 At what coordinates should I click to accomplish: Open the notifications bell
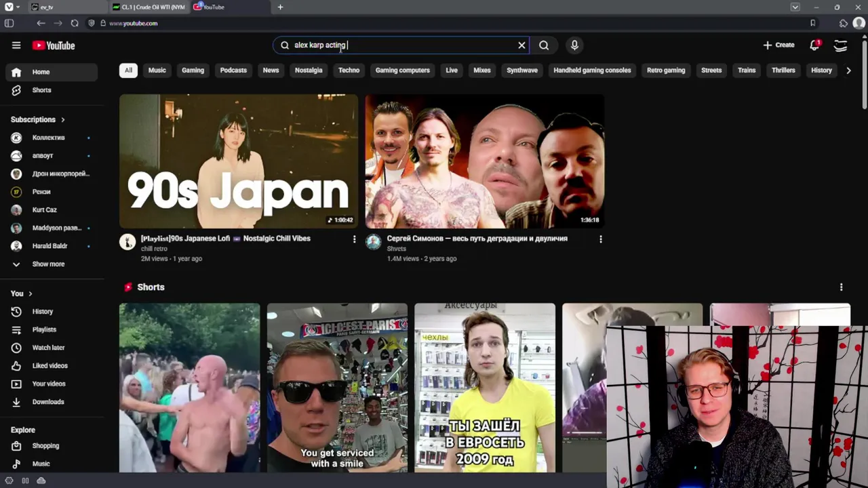tap(814, 45)
